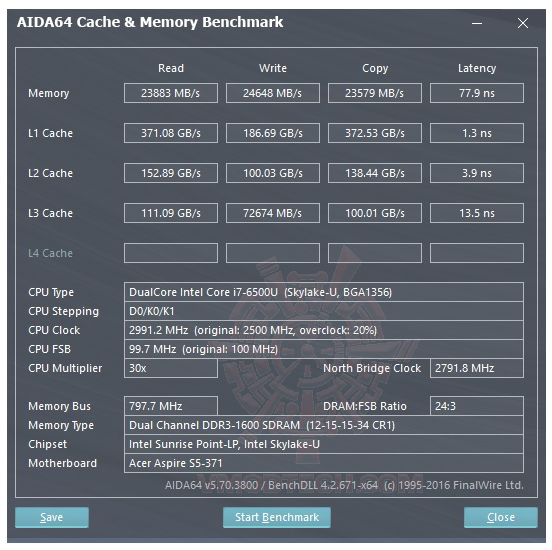Select L2 Cache Copy 138.44 GB/s

click(x=375, y=173)
